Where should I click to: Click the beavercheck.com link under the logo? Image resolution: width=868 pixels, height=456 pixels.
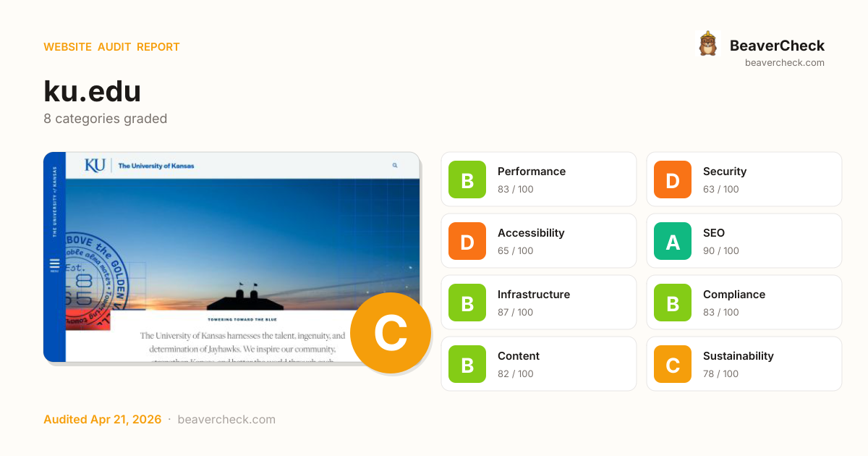click(x=784, y=63)
